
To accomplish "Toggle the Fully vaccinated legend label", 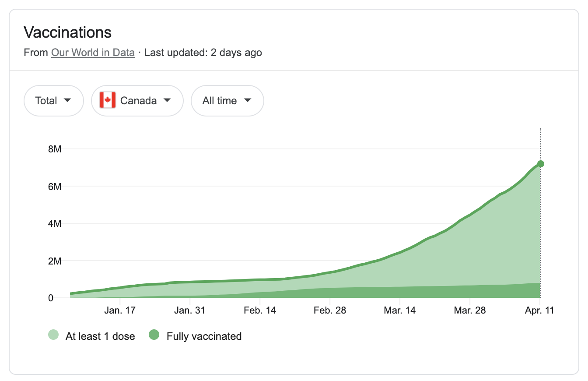I will coord(204,336).
